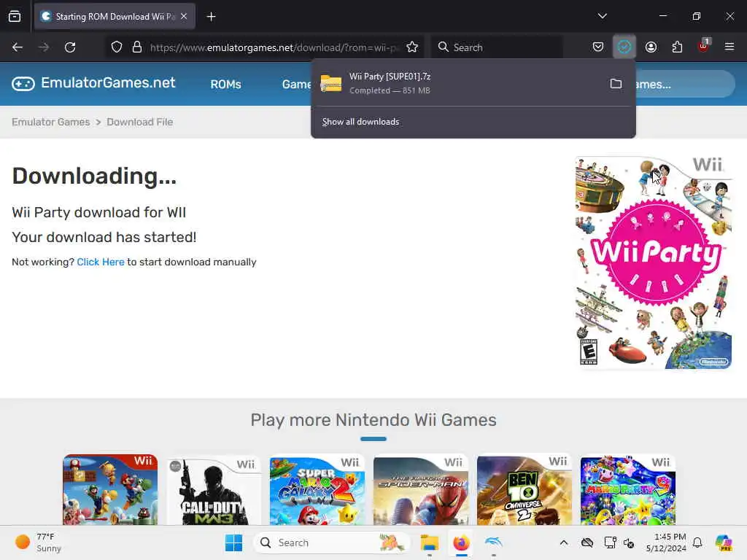Image resolution: width=747 pixels, height=560 pixels.
Task: Open Ben 10 Omniverse 2 thumbnail
Action: click(x=525, y=491)
